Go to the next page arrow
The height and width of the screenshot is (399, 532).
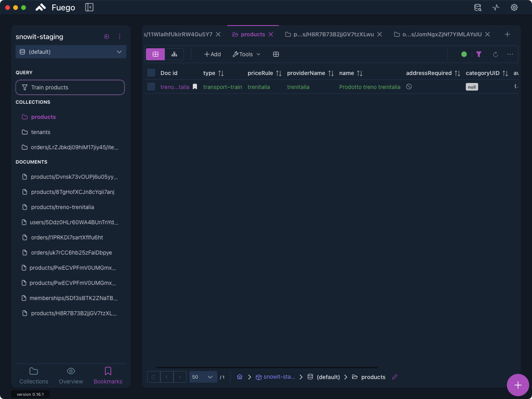(180, 377)
